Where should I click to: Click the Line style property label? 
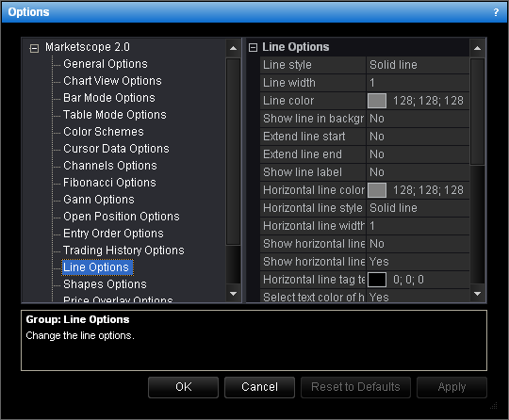[x=287, y=65]
